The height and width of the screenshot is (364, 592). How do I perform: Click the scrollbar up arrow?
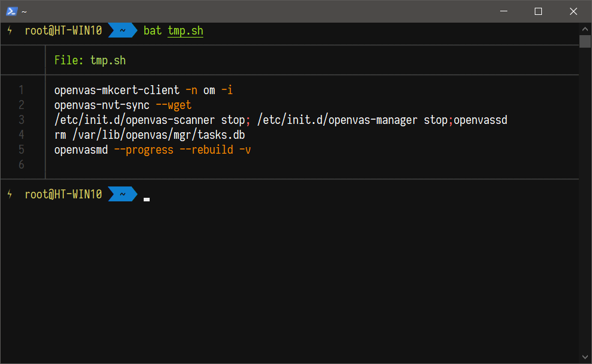[x=585, y=29]
